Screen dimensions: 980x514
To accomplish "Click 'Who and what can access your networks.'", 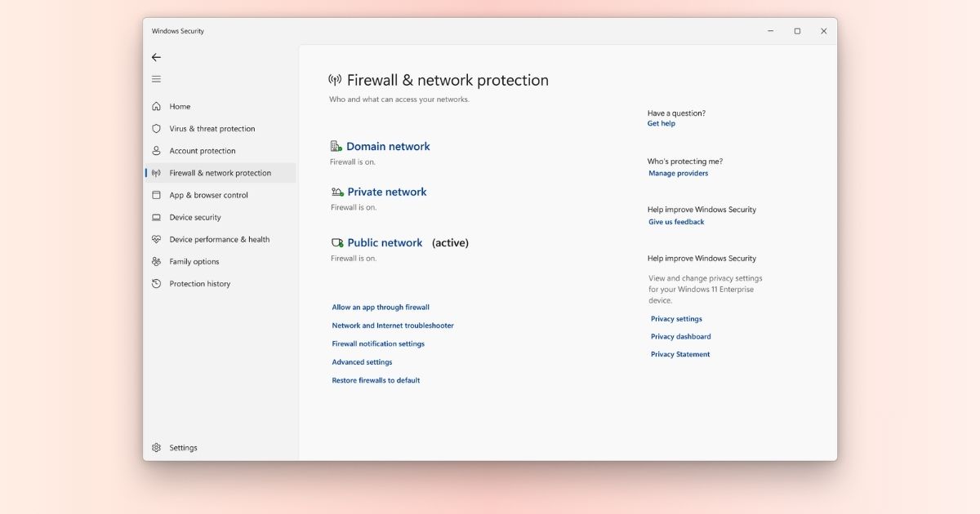I will pos(399,100).
